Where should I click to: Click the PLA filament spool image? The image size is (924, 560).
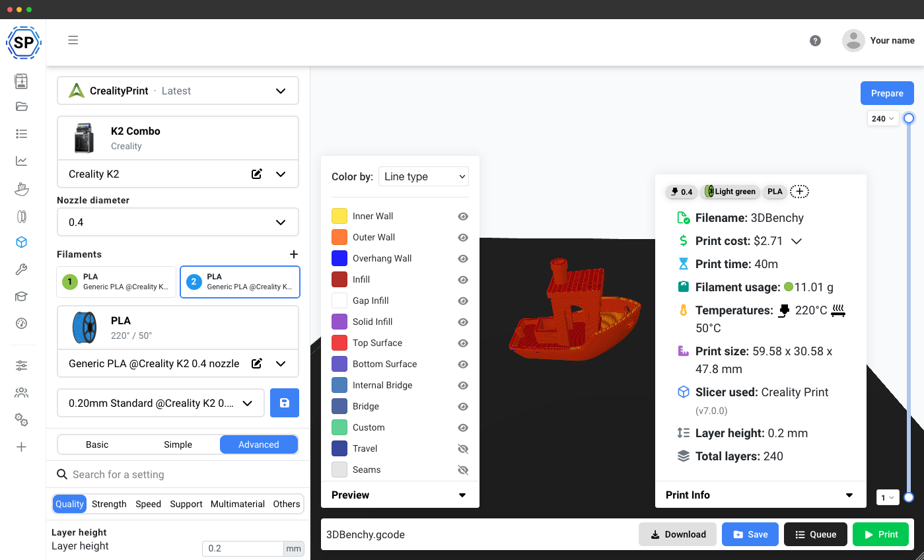85,327
